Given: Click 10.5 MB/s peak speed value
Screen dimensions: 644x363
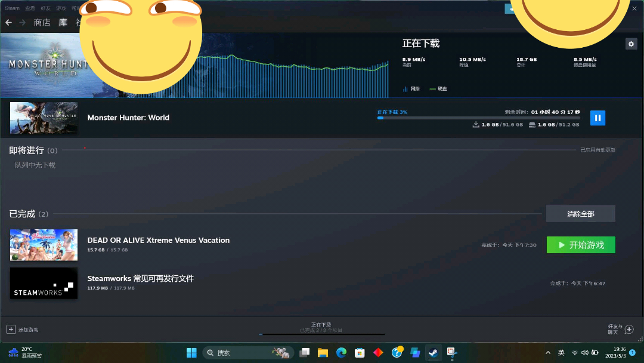Looking at the screenshot, I should tap(472, 59).
